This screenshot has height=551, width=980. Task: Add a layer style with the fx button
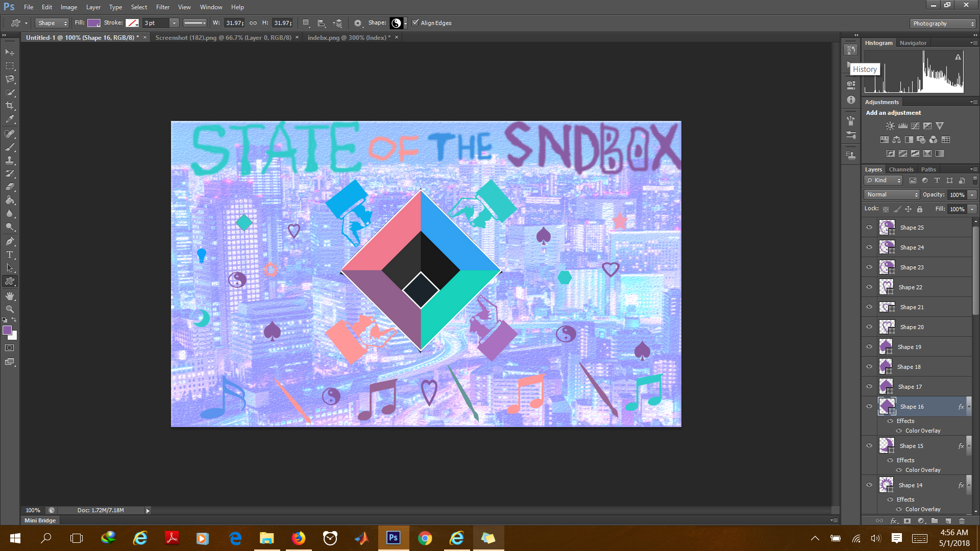coord(893,521)
